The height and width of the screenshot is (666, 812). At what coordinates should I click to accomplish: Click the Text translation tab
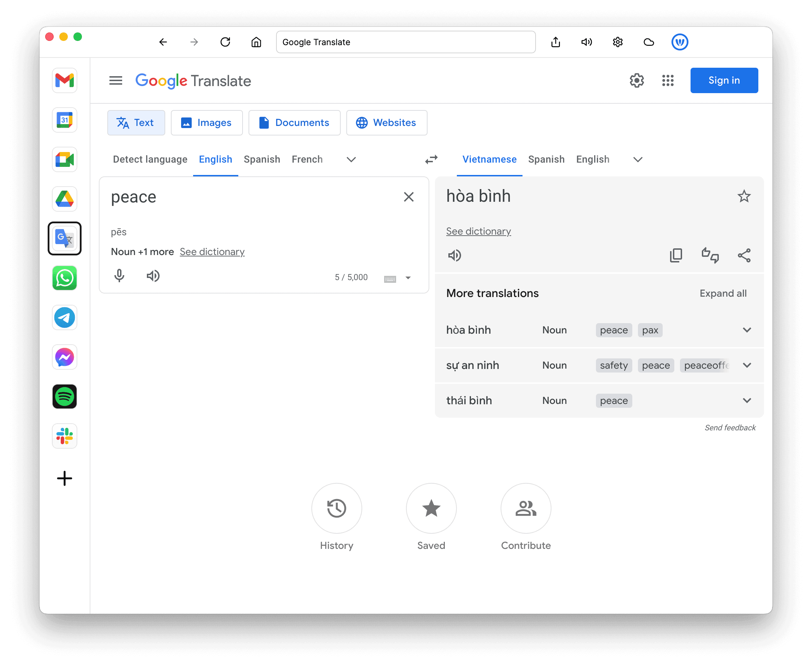point(135,123)
